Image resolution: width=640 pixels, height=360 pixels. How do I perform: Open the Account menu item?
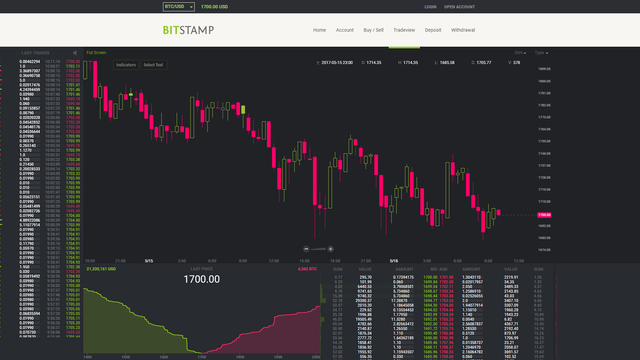pos(344,30)
